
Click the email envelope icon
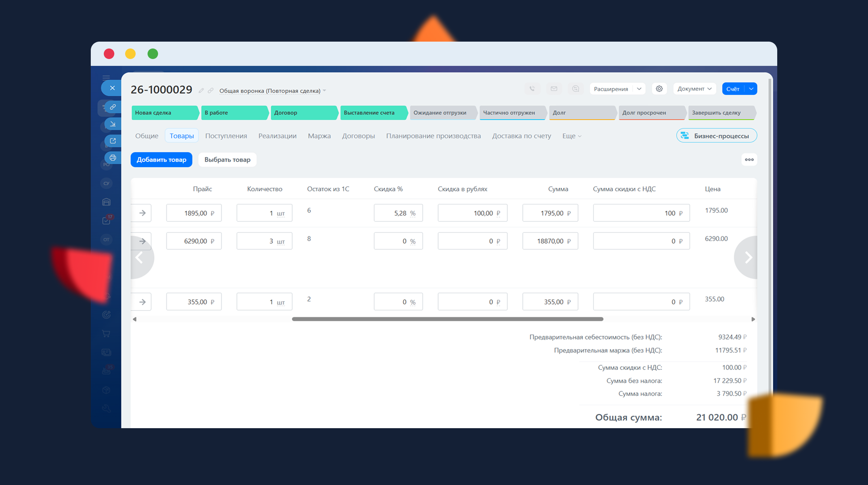click(554, 89)
